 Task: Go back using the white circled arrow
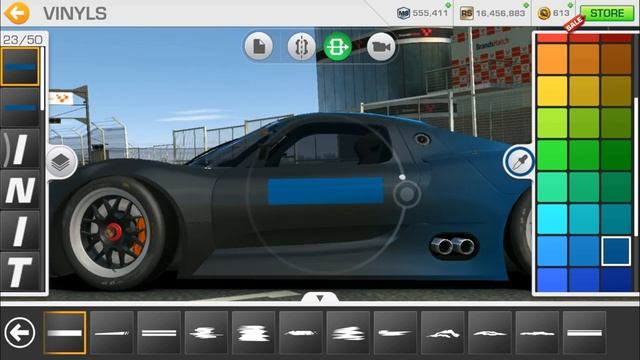pos(20,333)
